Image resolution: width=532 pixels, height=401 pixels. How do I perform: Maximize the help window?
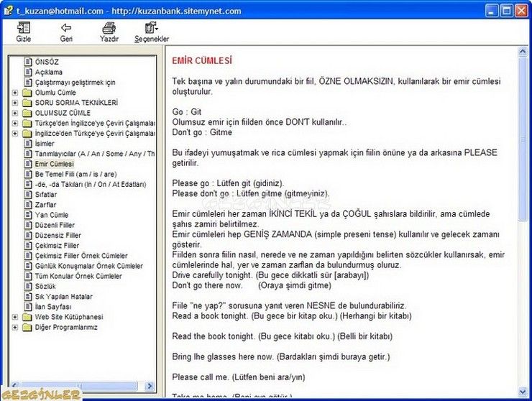click(x=506, y=11)
